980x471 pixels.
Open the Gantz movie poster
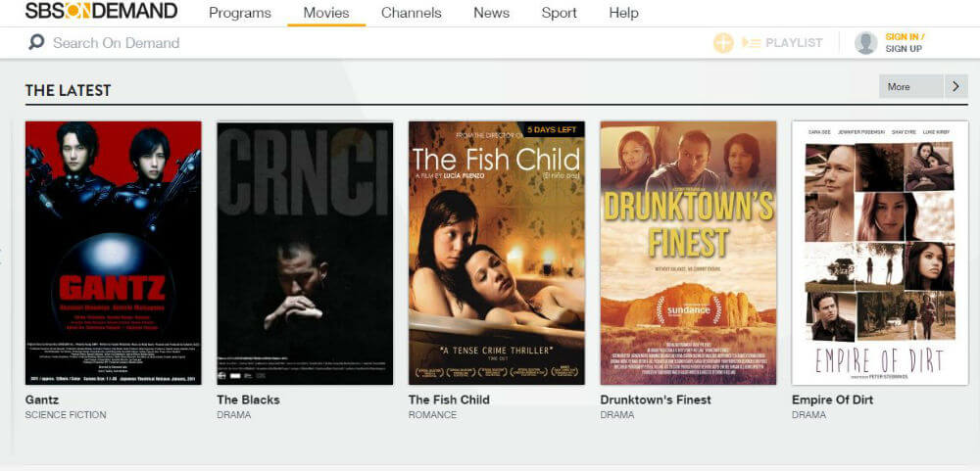pos(113,253)
